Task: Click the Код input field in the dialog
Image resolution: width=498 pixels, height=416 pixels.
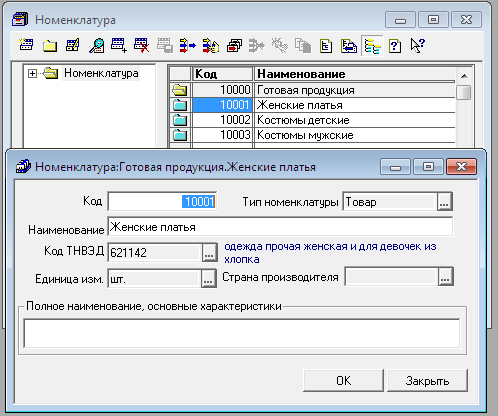Action: 162,201
